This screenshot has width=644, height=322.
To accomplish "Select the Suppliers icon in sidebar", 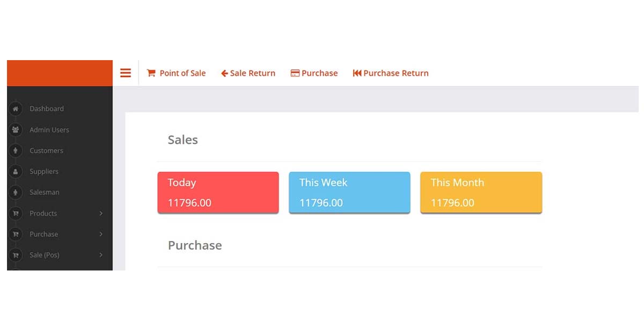I will click(14, 171).
